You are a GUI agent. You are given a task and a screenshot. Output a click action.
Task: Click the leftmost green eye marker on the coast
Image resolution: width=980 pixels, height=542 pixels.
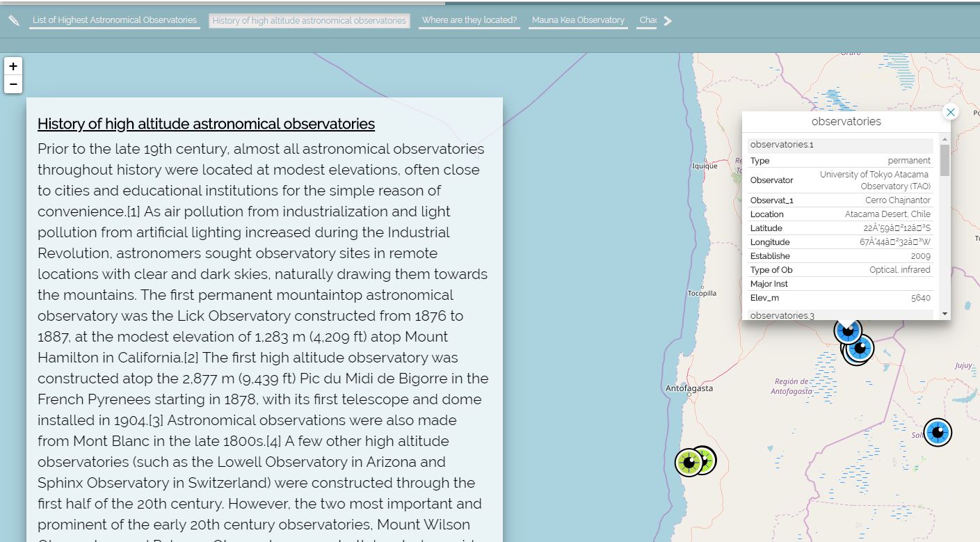689,462
